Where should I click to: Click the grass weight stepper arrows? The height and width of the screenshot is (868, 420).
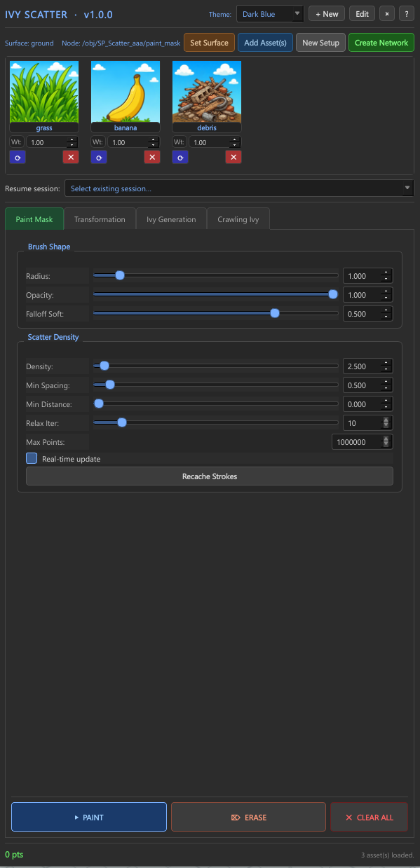[x=72, y=142]
